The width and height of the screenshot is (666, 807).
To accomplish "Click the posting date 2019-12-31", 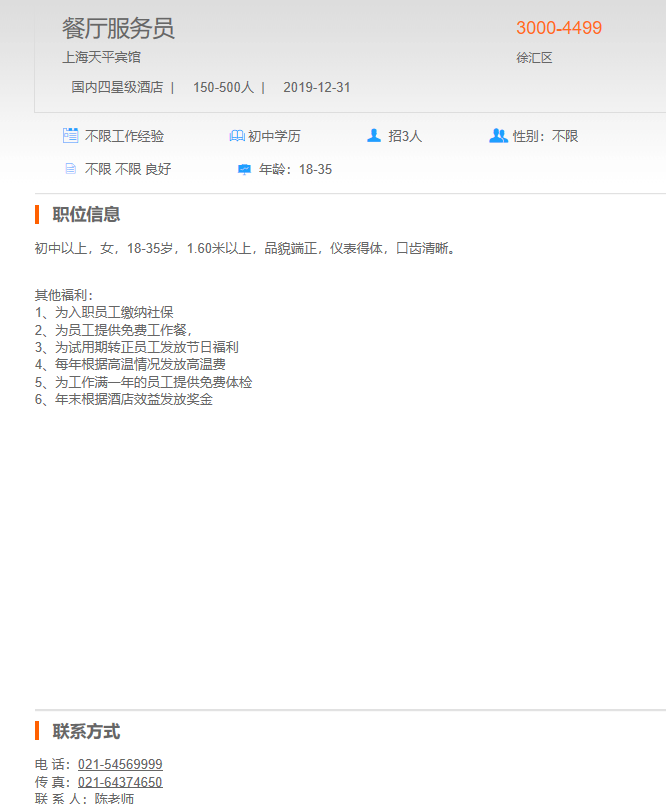I will pyautogui.click(x=317, y=87).
